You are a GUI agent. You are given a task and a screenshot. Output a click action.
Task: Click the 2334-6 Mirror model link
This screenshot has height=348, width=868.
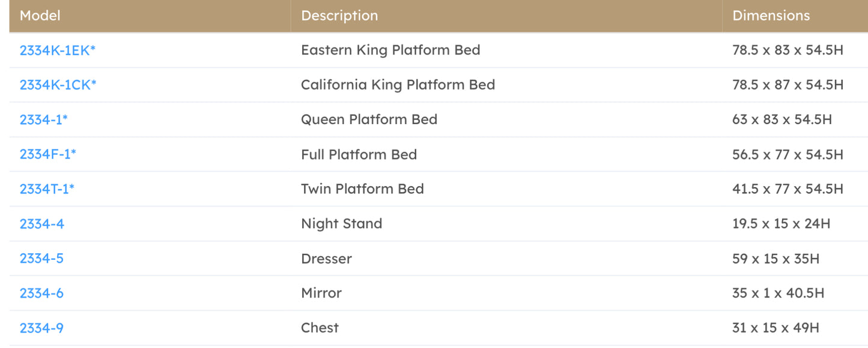pyautogui.click(x=41, y=293)
